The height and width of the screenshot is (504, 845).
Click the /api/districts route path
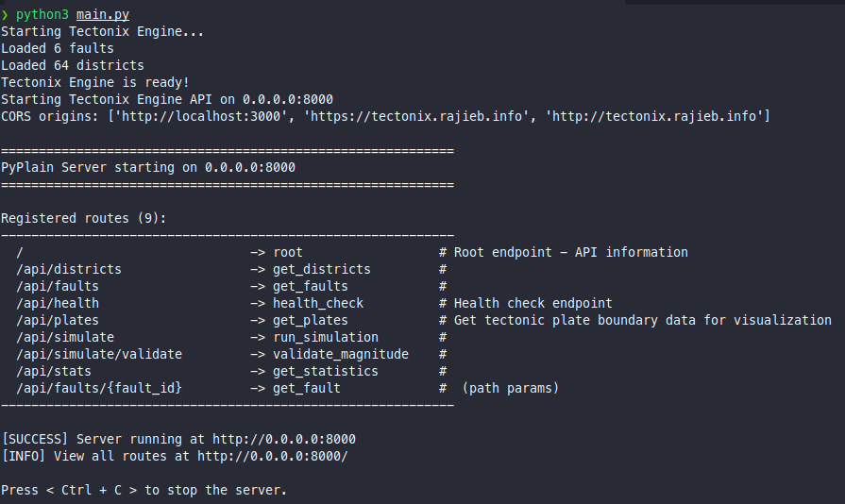69,269
